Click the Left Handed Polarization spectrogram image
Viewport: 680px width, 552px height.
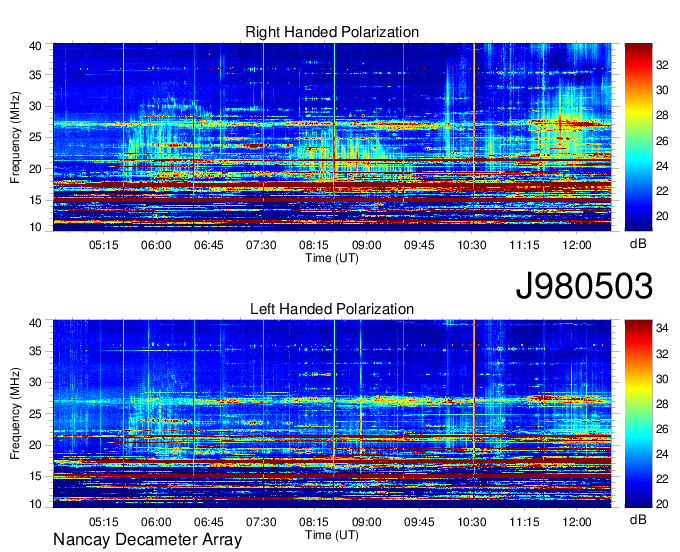tap(332, 414)
